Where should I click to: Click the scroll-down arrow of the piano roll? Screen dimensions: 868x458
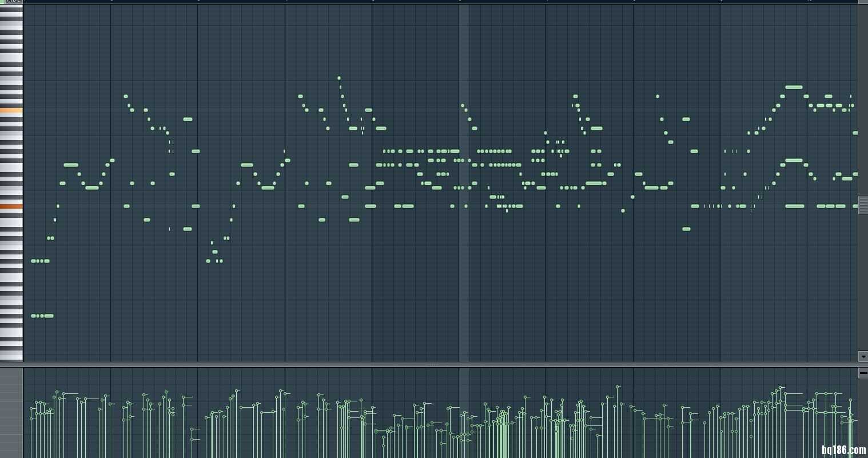863,356
